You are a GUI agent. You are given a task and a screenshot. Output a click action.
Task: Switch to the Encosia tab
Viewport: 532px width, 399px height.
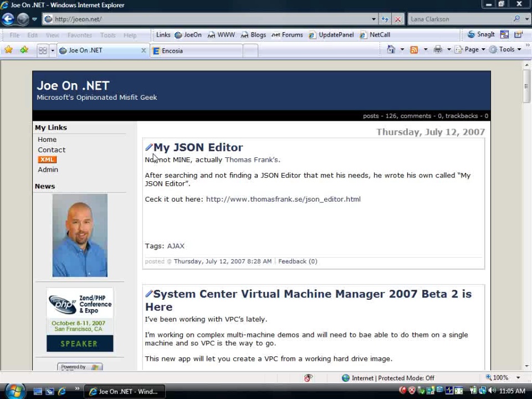196,51
